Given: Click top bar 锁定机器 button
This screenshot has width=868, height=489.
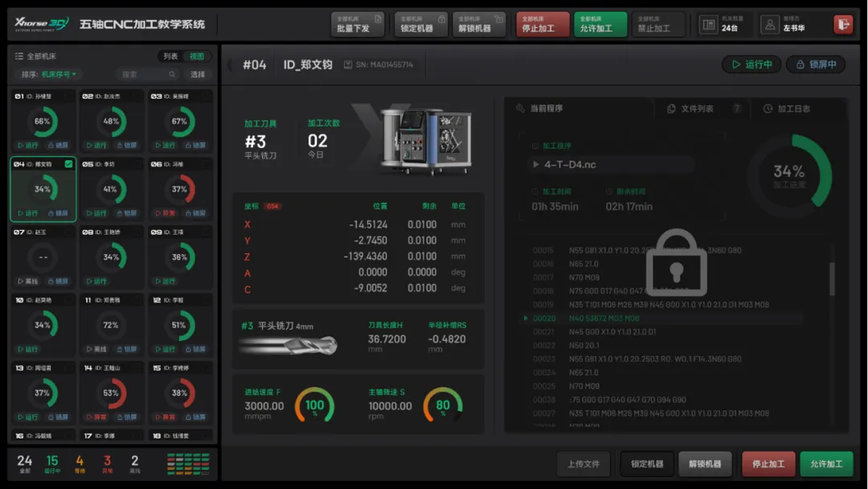Looking at the screenshot, I should (x=421, y=25).
